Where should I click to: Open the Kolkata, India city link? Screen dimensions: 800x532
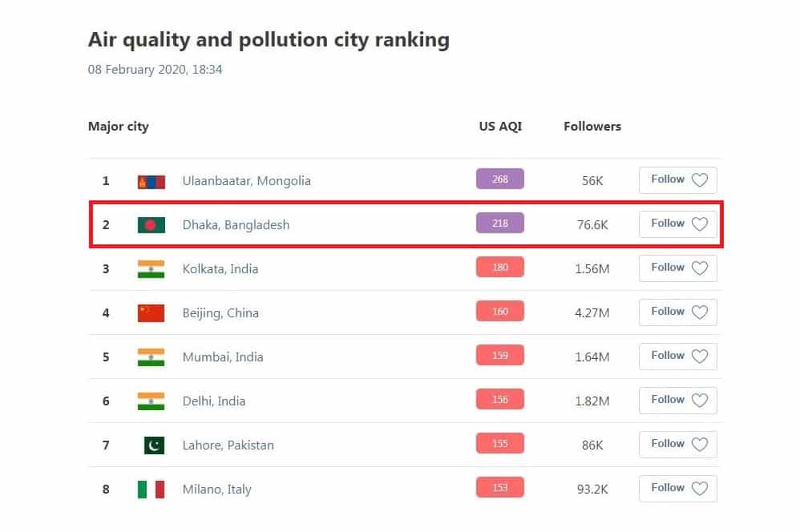click(220, 269)
